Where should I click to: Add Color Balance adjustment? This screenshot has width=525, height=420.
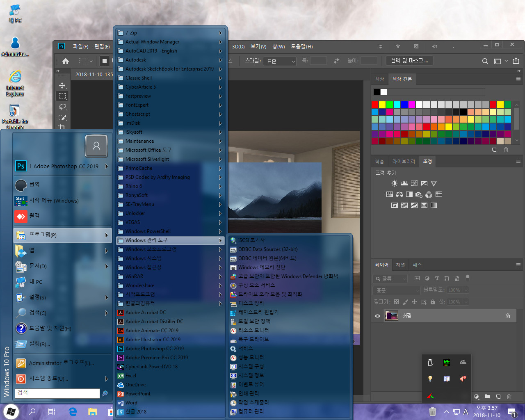(399, 194)
